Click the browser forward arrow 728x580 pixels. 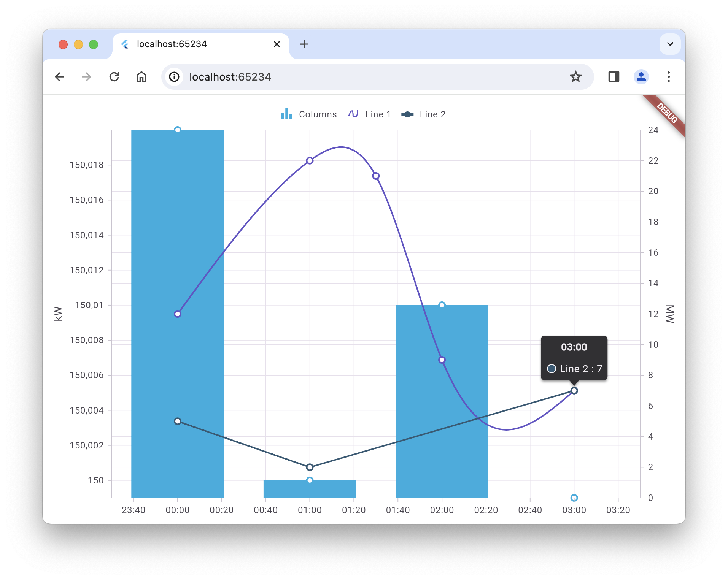87,77
